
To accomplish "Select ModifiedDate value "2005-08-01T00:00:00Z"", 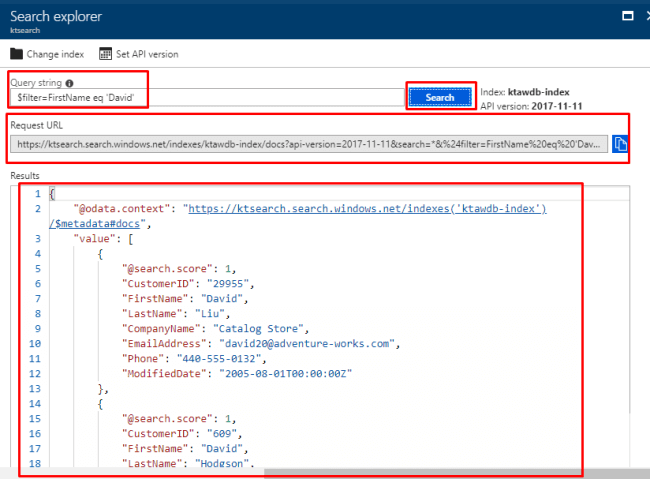I will tap(286, 374).
